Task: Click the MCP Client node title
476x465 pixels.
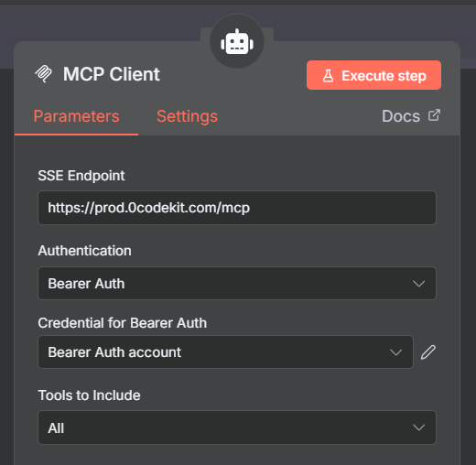Action: tap(112, 74)
